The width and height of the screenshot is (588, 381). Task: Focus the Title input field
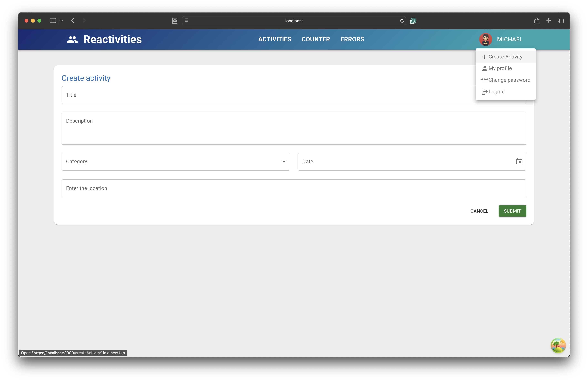294,95
